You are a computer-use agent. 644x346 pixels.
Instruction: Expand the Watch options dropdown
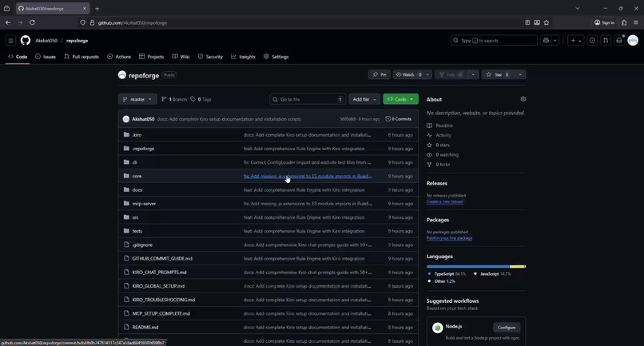click(427, 75)
